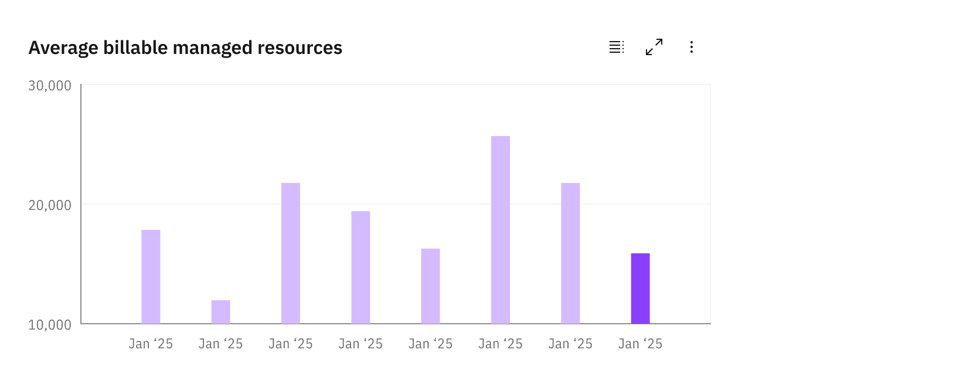This screenshot has height=380, width=980.
Task: Click the 20,000 y-axis label
Action: 50,205
